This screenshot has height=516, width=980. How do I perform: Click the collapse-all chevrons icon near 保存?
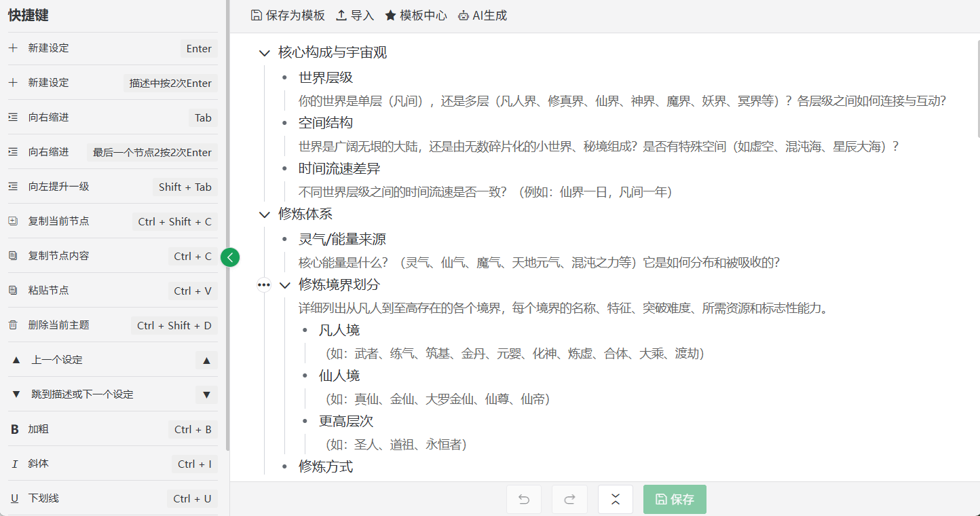point(615,499)
